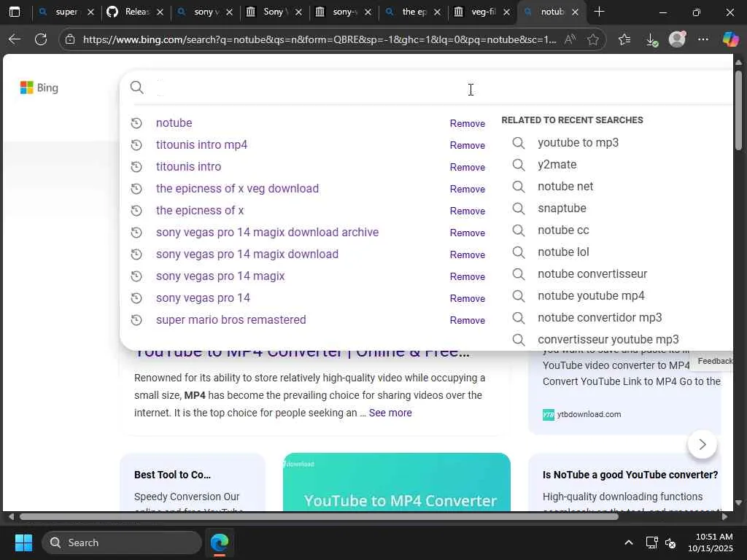View site info via the padlock icon

pos(70,39)
